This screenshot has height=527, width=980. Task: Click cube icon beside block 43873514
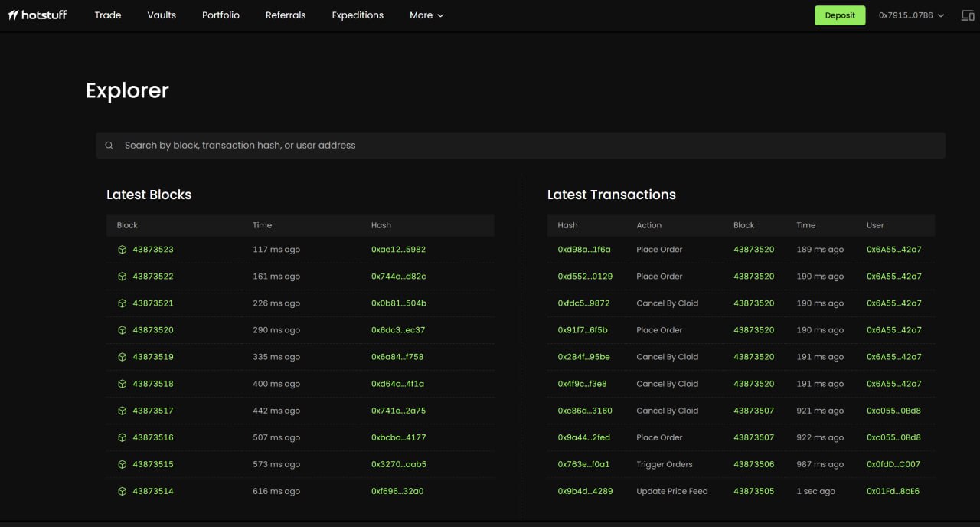coord(122,491)
